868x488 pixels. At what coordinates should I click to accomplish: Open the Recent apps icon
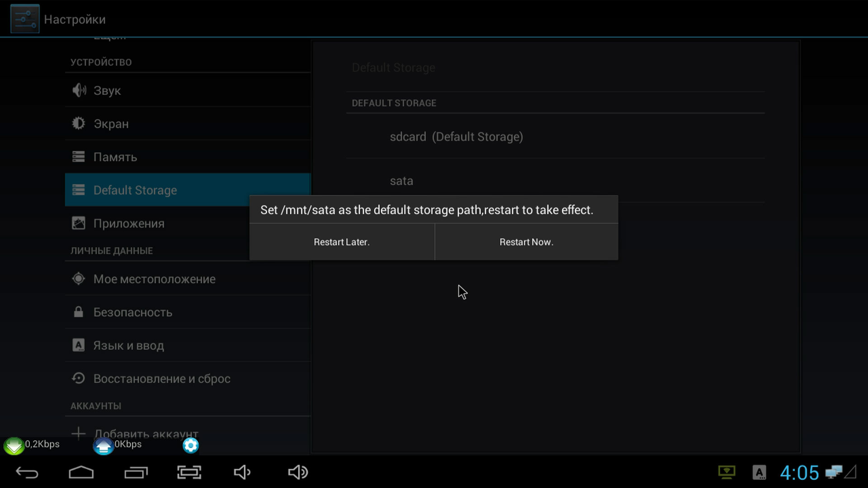136,472
